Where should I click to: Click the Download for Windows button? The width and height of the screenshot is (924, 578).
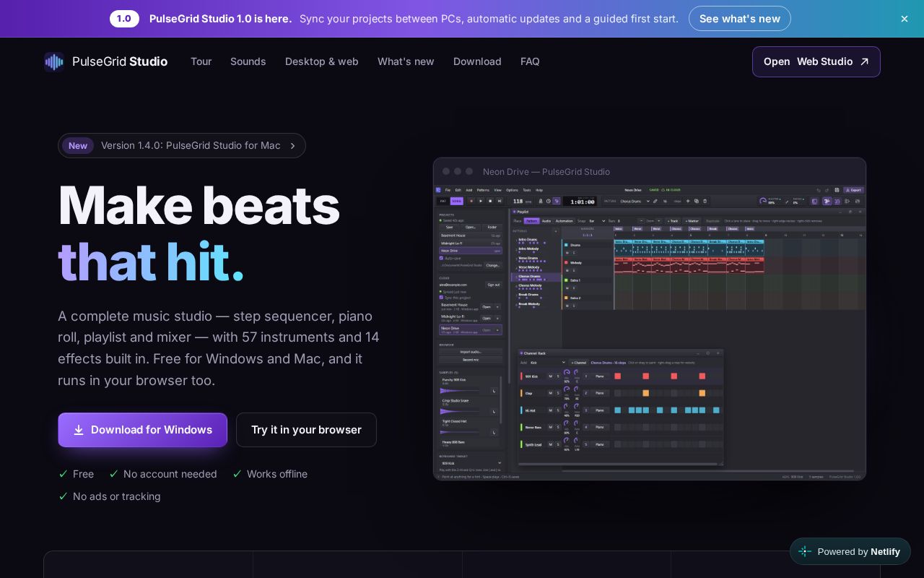click(x=143, y=430)
